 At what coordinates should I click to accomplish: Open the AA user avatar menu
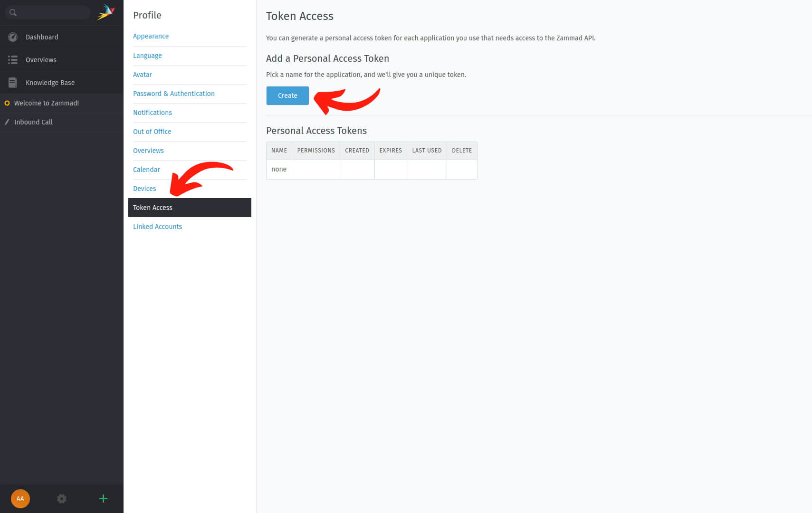[20, 499]
